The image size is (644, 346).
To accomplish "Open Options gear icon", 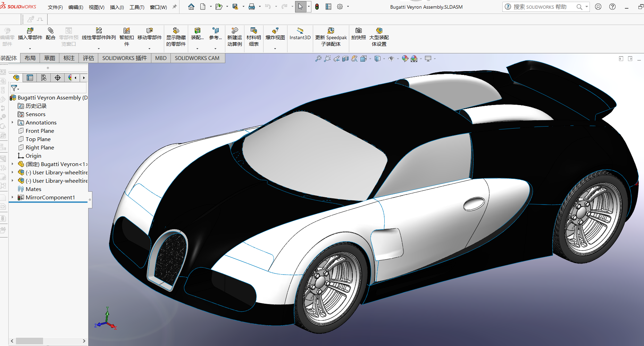I will click(x=340, y=7).
